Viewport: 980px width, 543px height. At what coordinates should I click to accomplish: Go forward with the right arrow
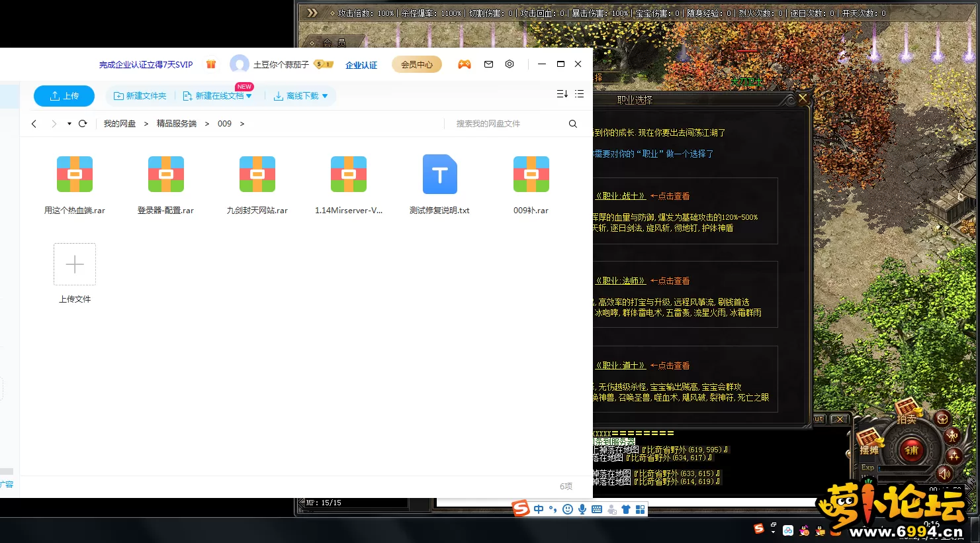point(54,124)
